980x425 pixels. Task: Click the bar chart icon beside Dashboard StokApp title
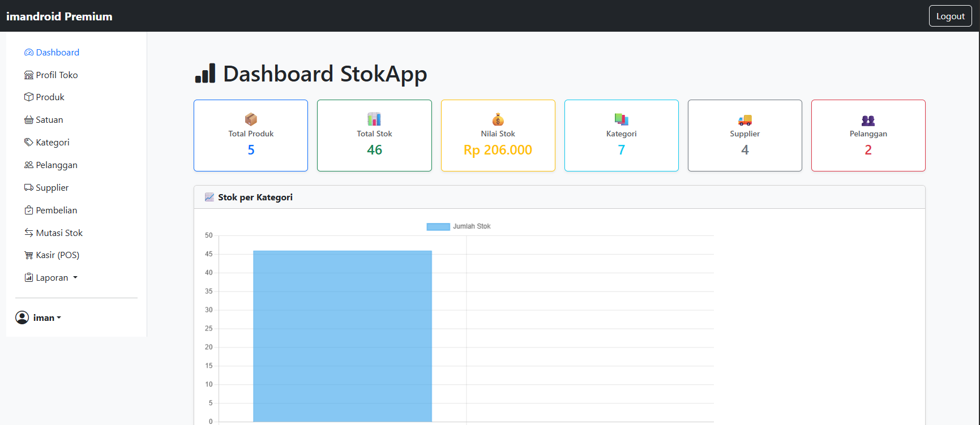pyautogui.click(x=205, y=74)
